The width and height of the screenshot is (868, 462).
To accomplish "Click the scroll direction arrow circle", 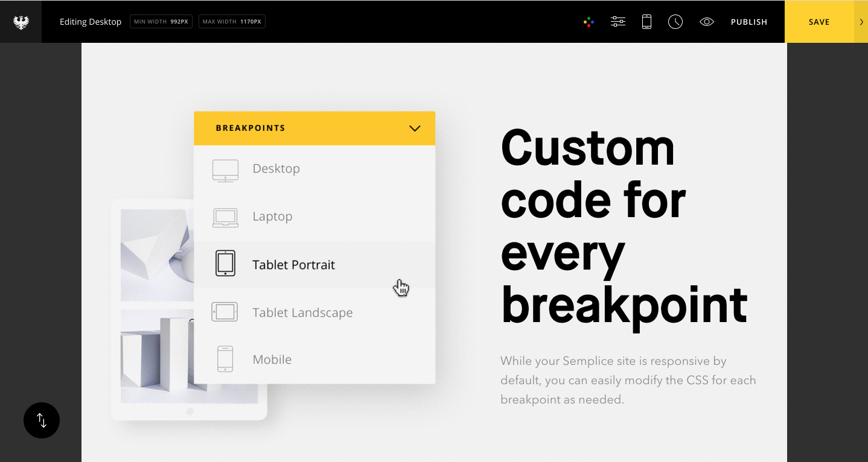I will 41,420.
